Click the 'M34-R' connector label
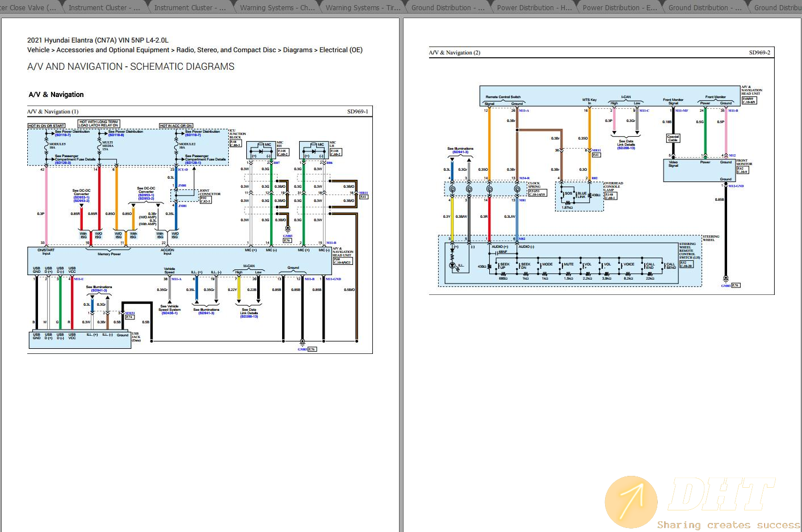802x532 pixels. point(524,178)
